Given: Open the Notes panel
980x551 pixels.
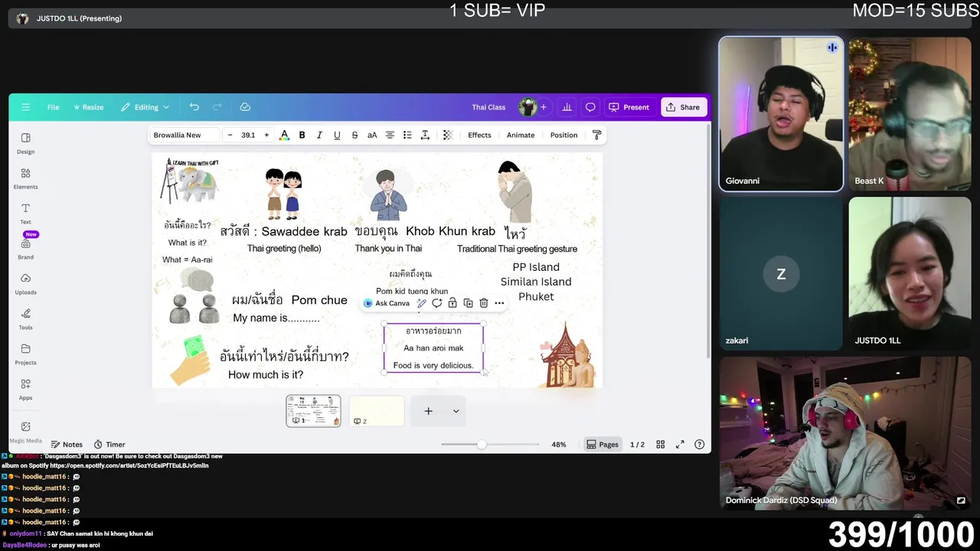Looking at the screenshot, I should pyautogui.click(x=67, y=445).
